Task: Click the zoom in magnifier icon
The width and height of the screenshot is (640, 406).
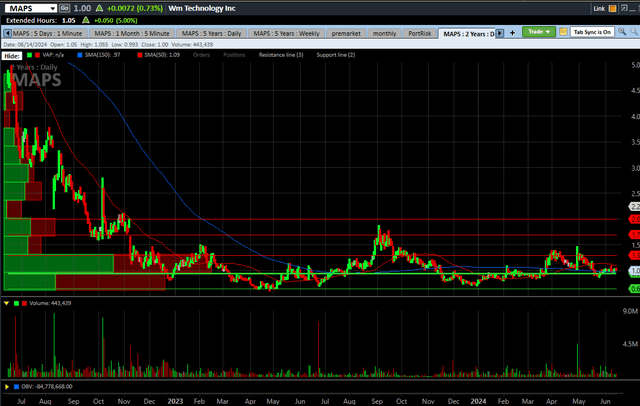Action: click(621, 32)
